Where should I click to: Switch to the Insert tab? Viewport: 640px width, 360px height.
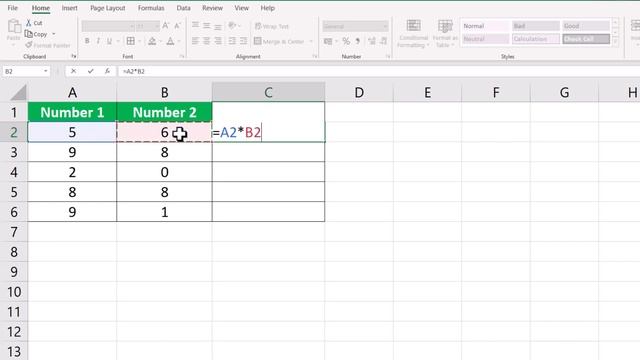(69, 8)
